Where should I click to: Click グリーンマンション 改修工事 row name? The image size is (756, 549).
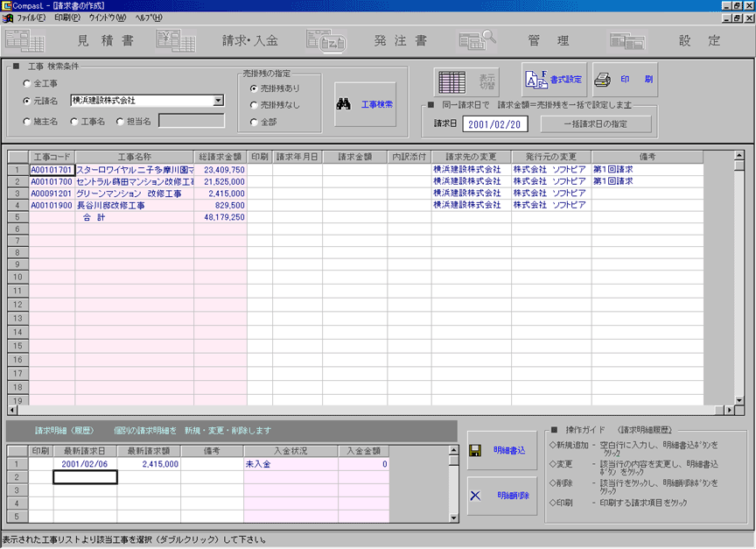[x=135, y=194]
